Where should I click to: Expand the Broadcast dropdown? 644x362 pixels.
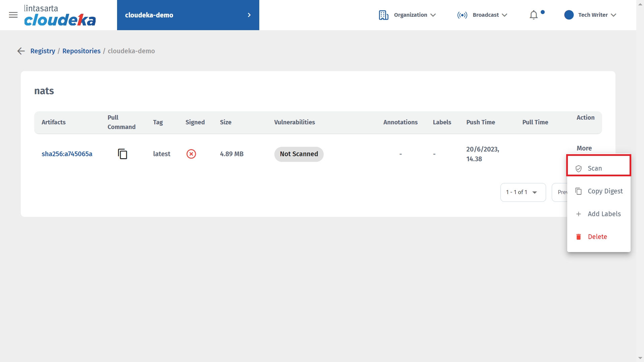(504, 15)
